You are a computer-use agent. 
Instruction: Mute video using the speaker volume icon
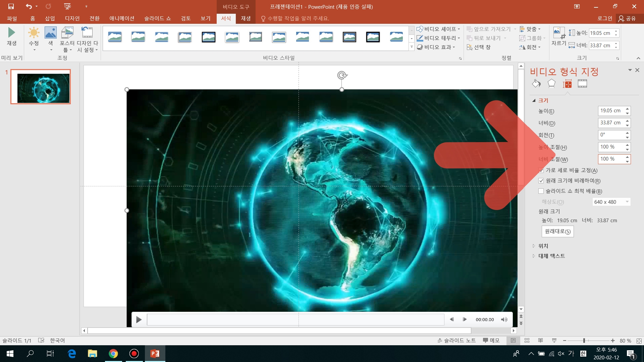pyautogui.click(x=504, y=319)
